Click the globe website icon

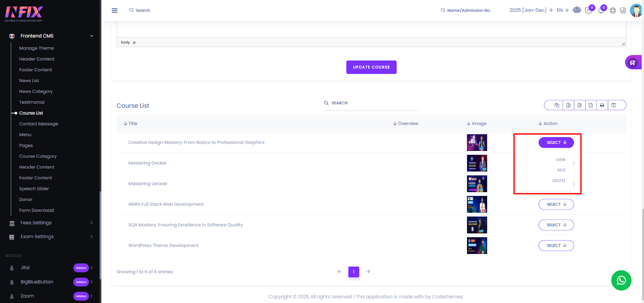pos(613,10)
